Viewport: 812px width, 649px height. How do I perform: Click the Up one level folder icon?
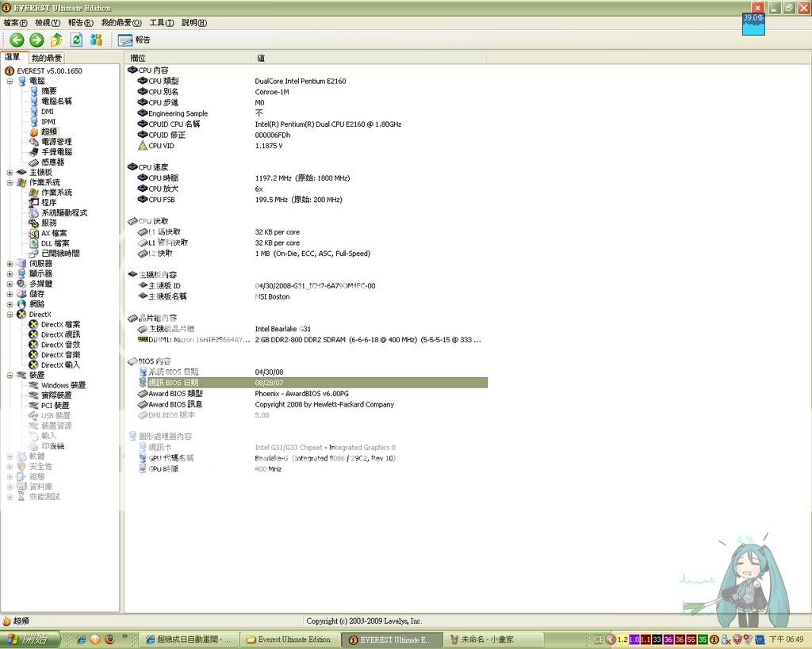click(x=56, y=40)
